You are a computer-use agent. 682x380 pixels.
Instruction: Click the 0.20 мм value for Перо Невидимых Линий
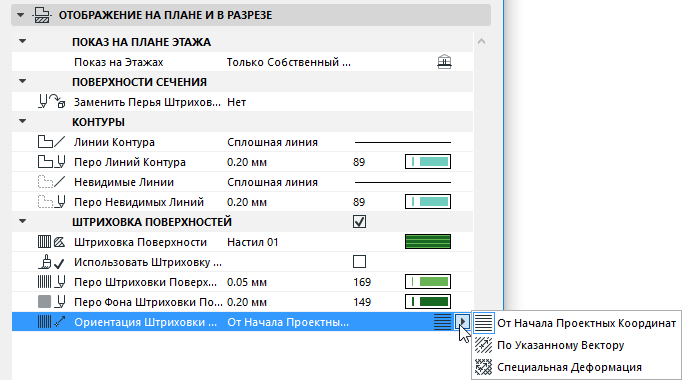coord(247,202)
